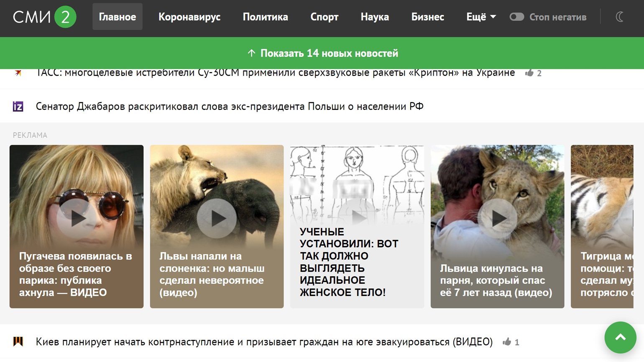Play the Пугачева video
This screenshot has height=362, width=644.
[77, 218]
